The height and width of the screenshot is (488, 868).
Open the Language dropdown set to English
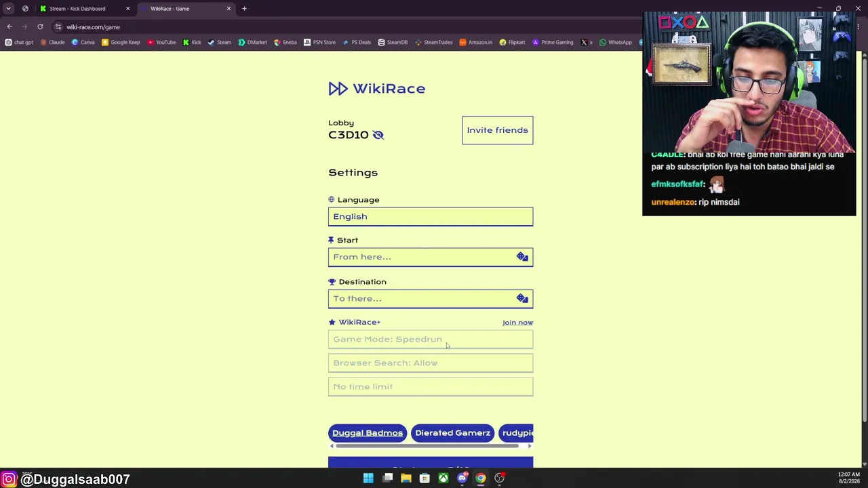(x=431, y=216)
